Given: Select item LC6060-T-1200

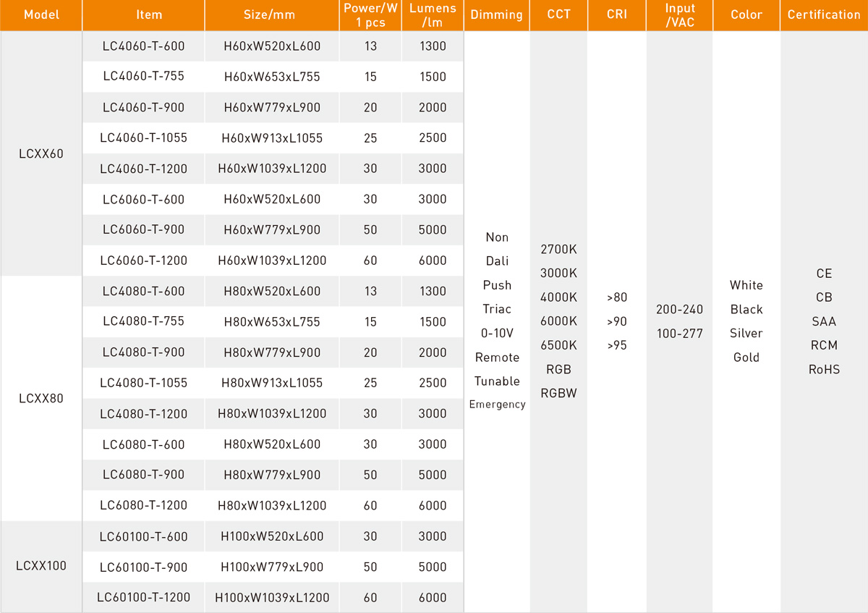Looking at the screenshot, I should 144,261.
